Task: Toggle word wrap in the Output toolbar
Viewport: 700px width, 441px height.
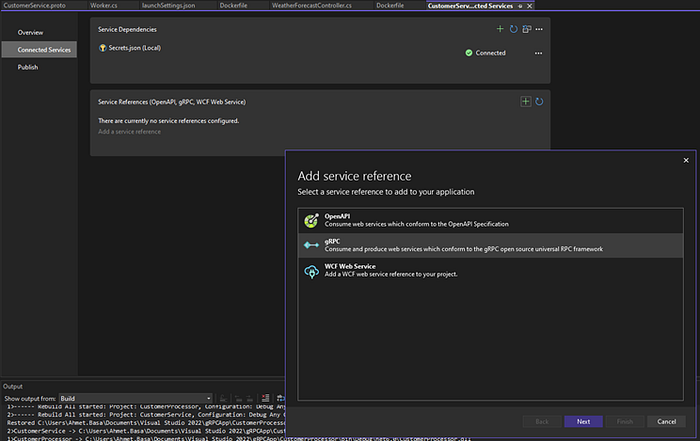Action: point(280,398)
